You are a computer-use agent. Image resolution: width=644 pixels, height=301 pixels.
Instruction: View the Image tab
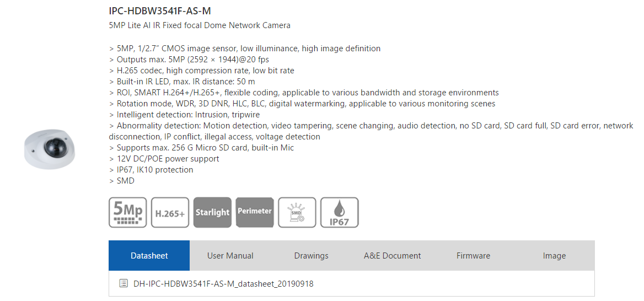pos(554,256)
